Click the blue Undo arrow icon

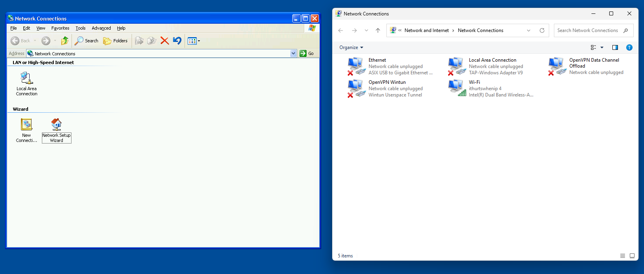(177, 41)
